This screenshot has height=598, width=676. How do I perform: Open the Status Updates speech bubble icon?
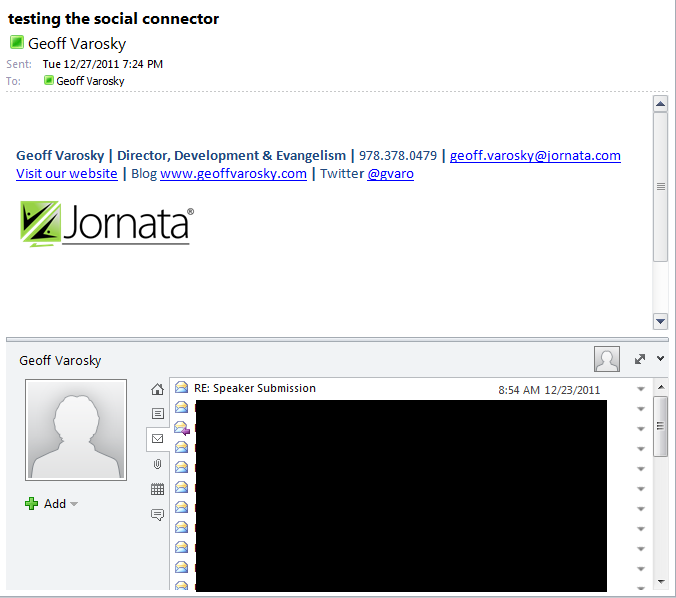pyautogui.click(x=157, y=515)
